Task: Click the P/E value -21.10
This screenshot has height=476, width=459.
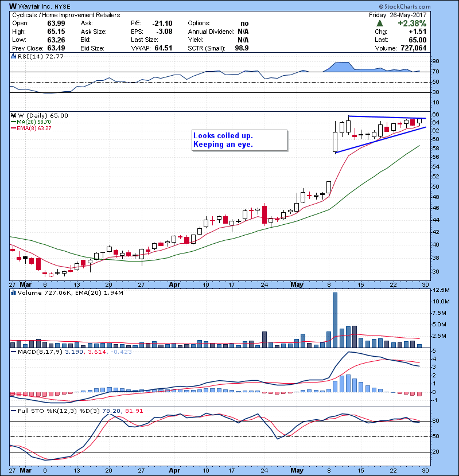Action: point(162,24)
